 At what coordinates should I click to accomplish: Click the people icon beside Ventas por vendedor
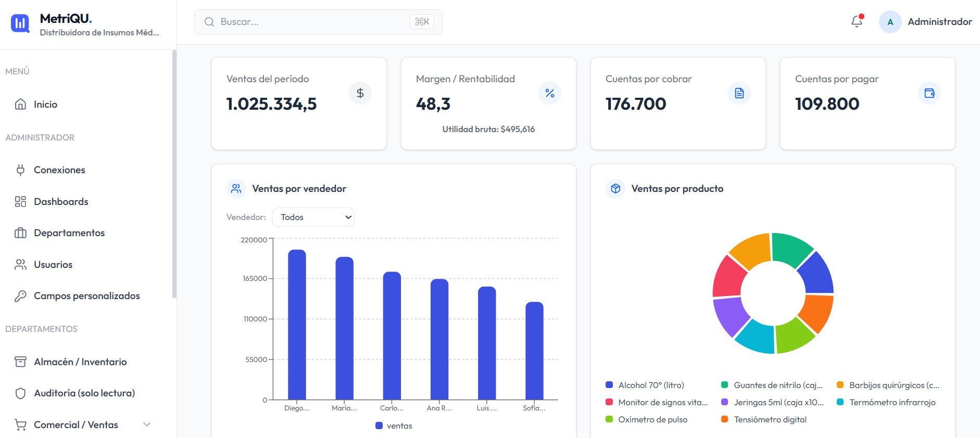pos(236,188)
